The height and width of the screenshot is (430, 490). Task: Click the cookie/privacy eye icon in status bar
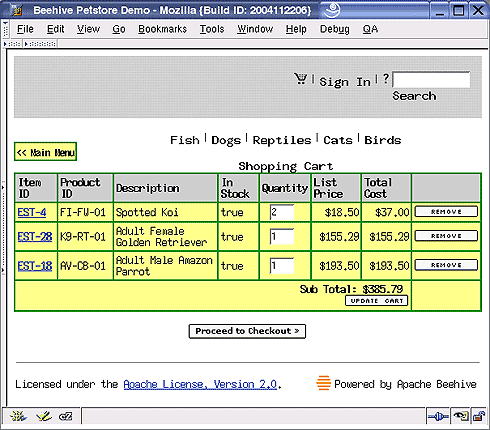click(461, 416)
